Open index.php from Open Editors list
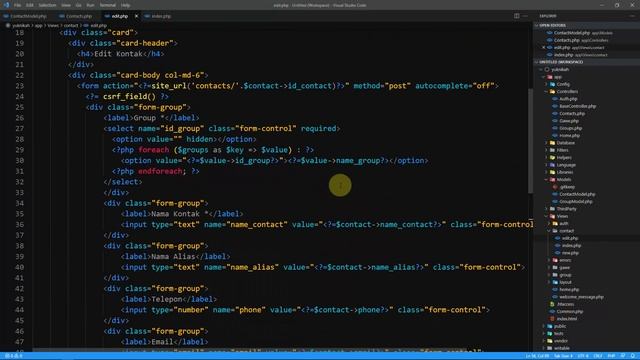Viewport: 640px width, 360px height. pyautogui.click(x=587, y=55)
